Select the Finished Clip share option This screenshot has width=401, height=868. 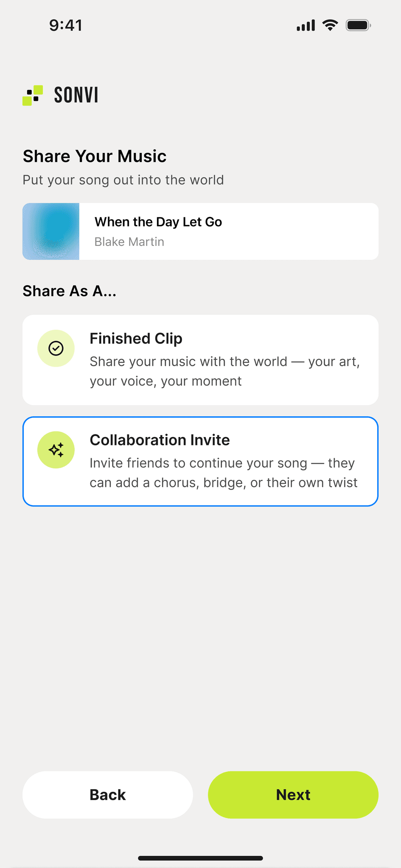tap(200, 360)
